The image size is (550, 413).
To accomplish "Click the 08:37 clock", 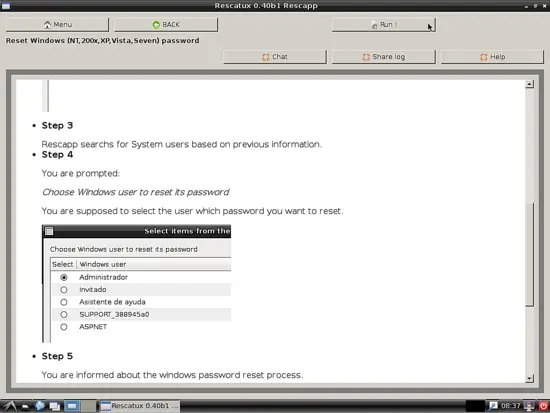I will point(510,406).
